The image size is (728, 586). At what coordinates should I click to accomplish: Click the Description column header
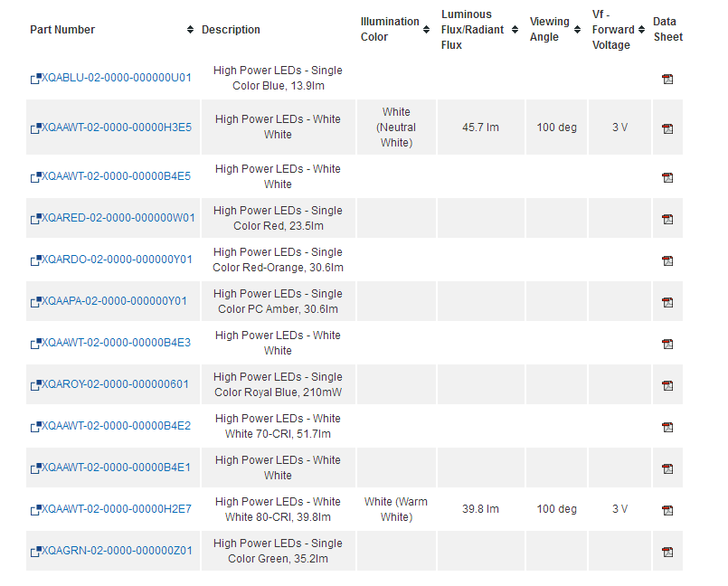[x=231, y=30]
